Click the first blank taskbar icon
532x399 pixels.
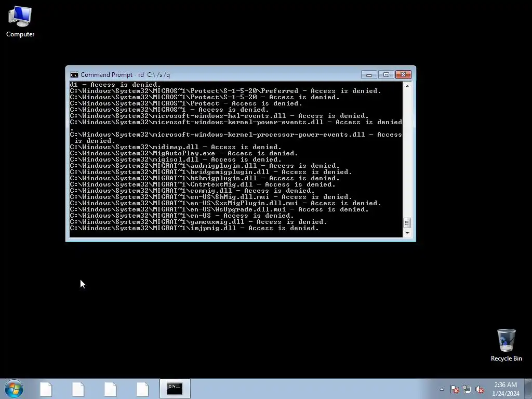pos(46,389)
